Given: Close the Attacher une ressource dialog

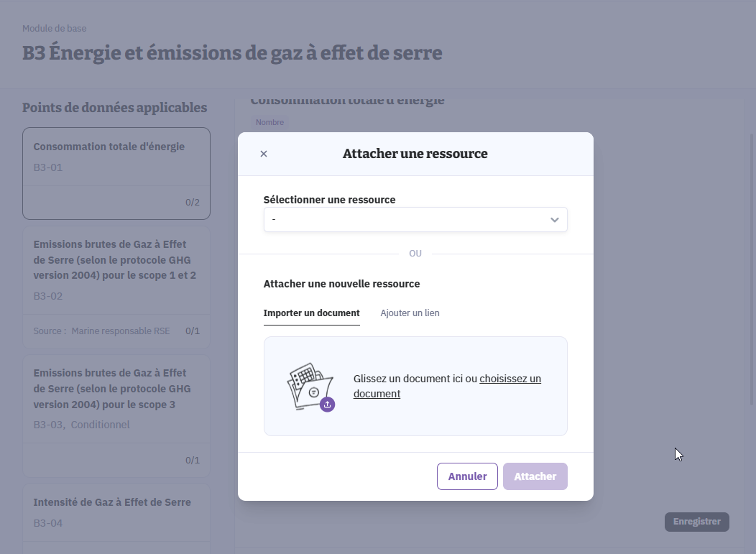Looking at the screenshot, I should 264,154.
